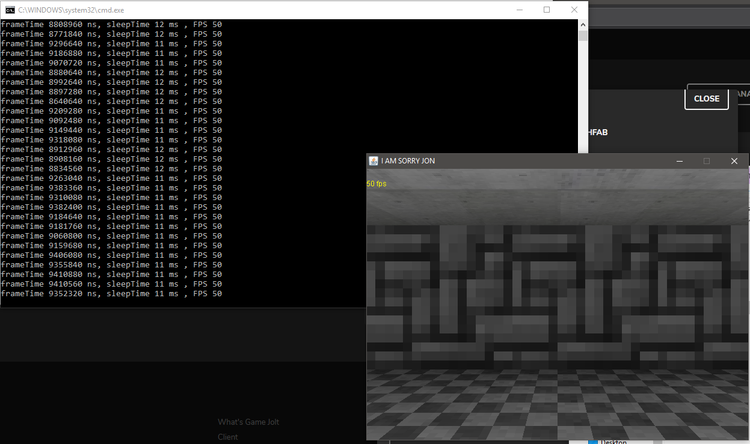Close the I AM SORRY JON game window
The height and width of the screenshot is (444, 750).
(x=734, y=161)
